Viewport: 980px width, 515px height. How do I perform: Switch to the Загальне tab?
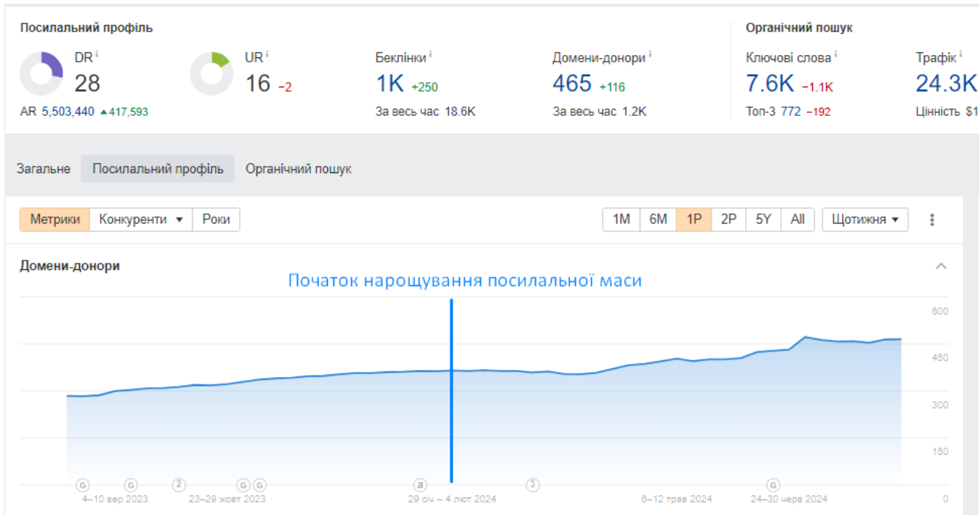[43, 168]
